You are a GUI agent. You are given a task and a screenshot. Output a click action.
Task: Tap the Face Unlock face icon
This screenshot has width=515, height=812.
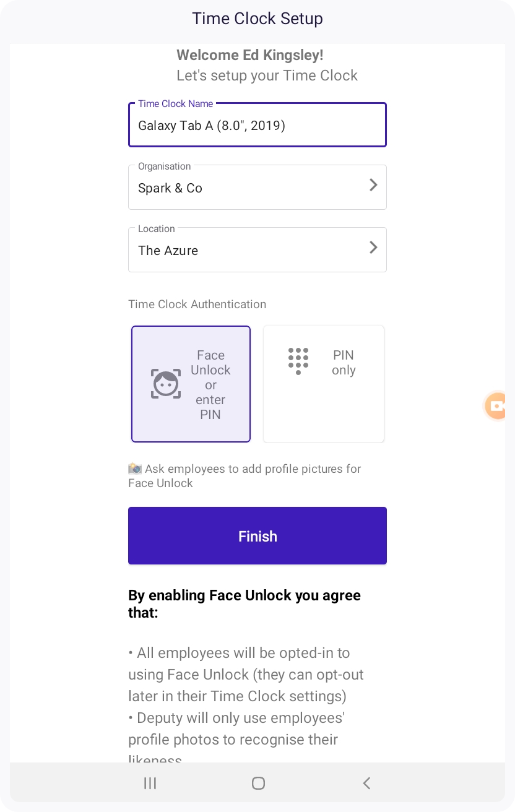(165, 384)
